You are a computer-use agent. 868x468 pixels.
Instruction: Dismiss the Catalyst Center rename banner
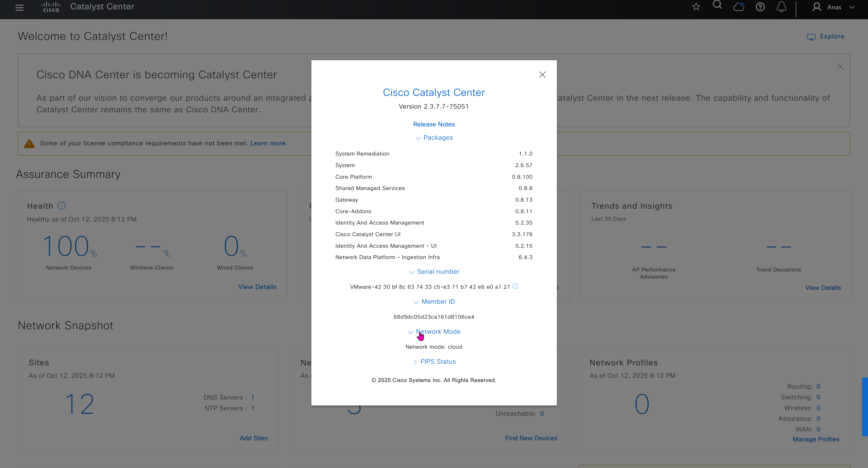(x=840, y=67)
